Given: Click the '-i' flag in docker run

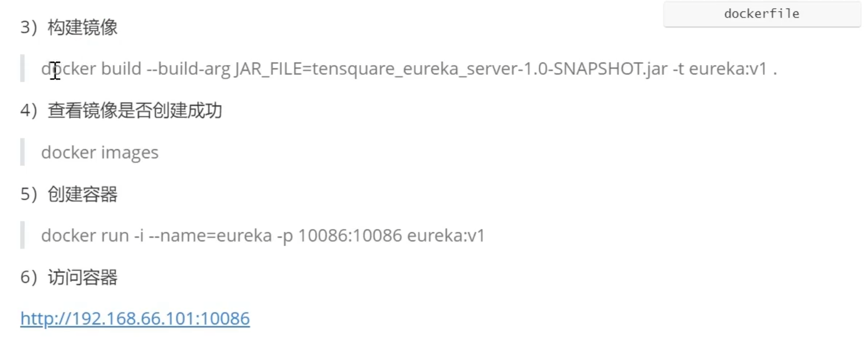Looking at the screenshot, I should (x=139, y=236).
